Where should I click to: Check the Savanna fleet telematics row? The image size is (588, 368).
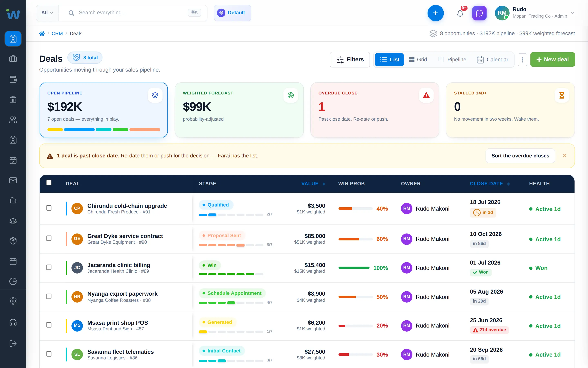[49, 354]
